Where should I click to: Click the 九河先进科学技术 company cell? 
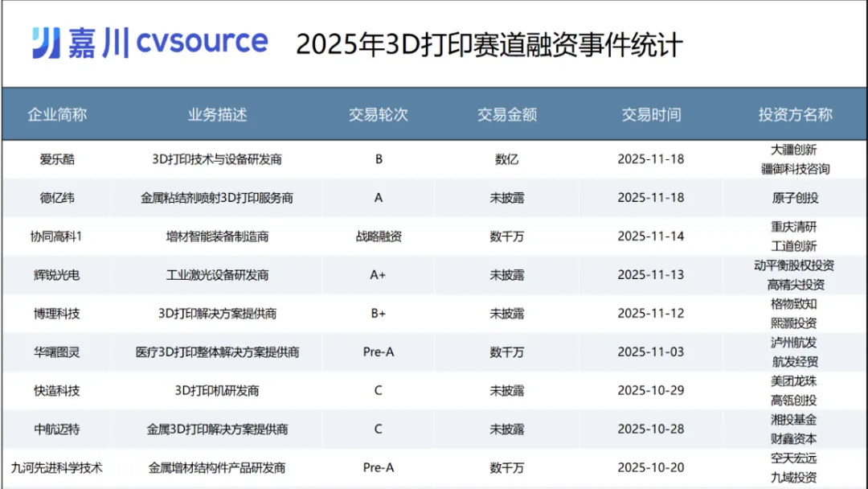pos(57,468)
